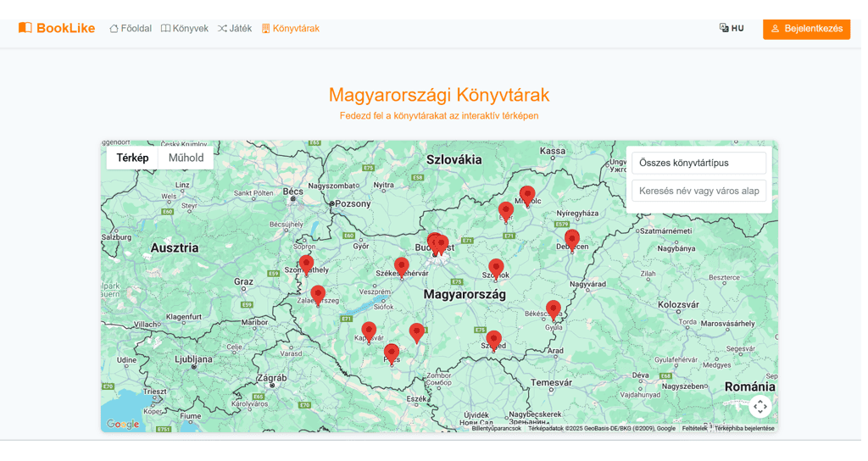Click the library marker at Pécs
This screenshot has height=461, width=868.
tap(391, 353)
